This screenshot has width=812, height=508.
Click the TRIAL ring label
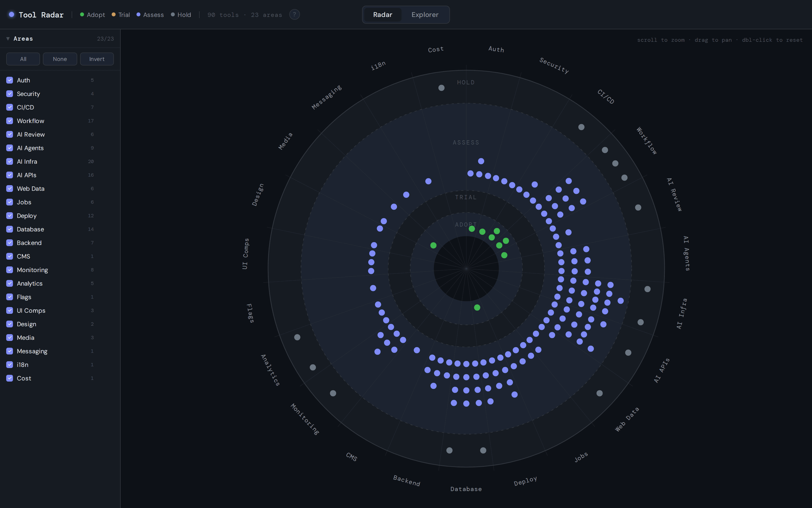pyautogui.click(x=466, y=197)
